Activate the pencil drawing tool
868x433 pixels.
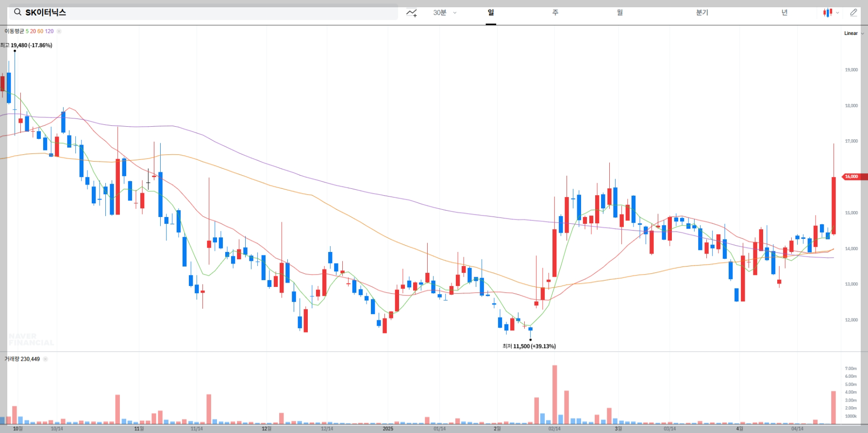(854, 13)
